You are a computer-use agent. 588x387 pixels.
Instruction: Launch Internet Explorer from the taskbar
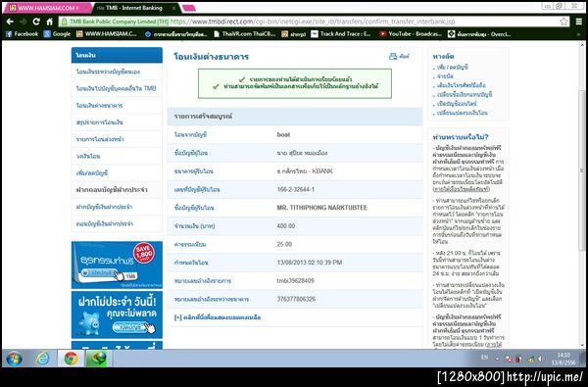click(x=43, y=359)
